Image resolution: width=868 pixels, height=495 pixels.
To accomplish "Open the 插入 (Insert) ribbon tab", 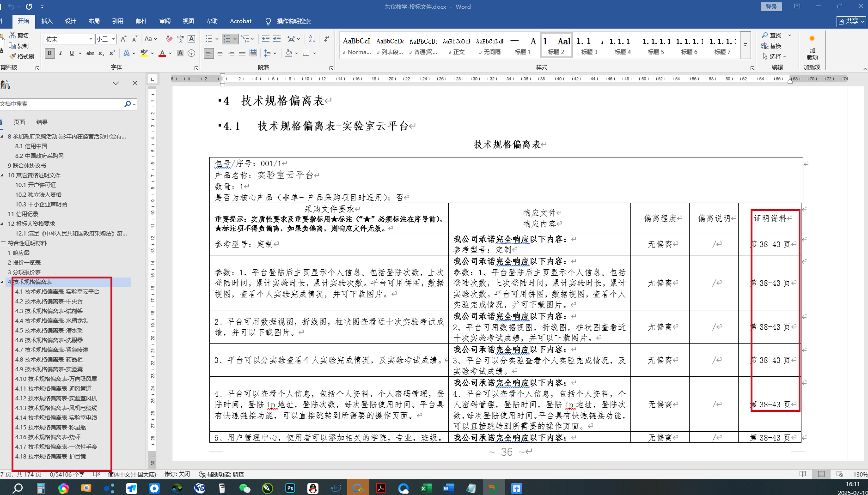I will 47,21.
